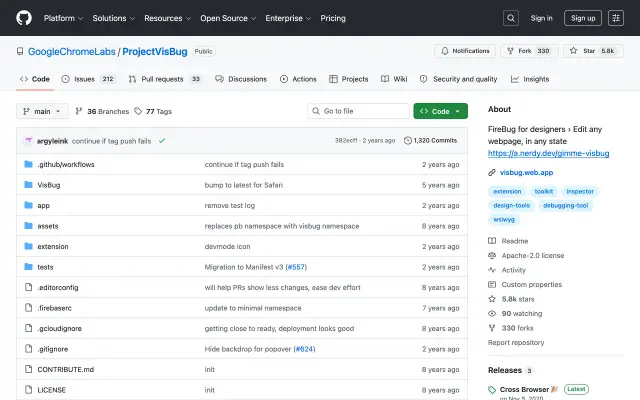Expand the Open Source menu

pyautogui.click(x=228, y=18)
